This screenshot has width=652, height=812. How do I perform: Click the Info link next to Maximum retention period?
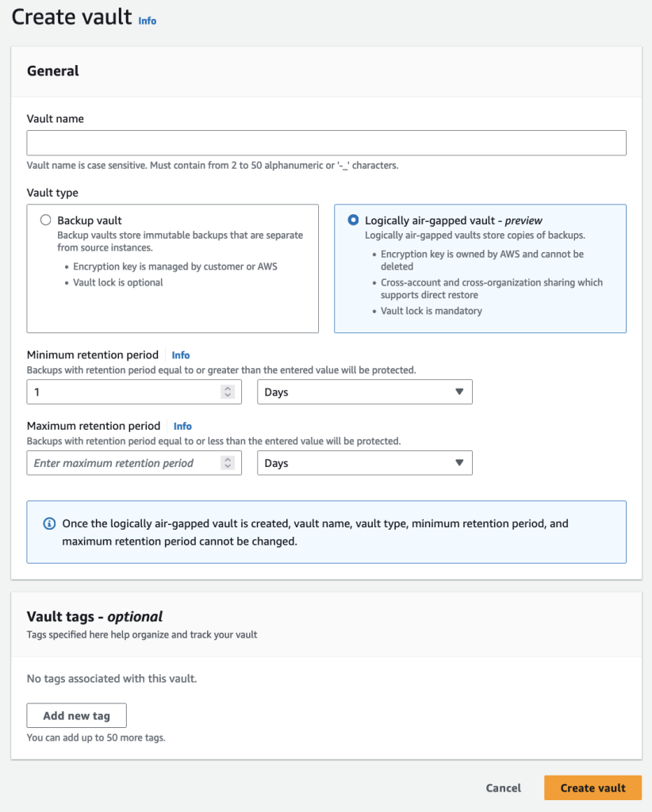(x=182, y=426)
